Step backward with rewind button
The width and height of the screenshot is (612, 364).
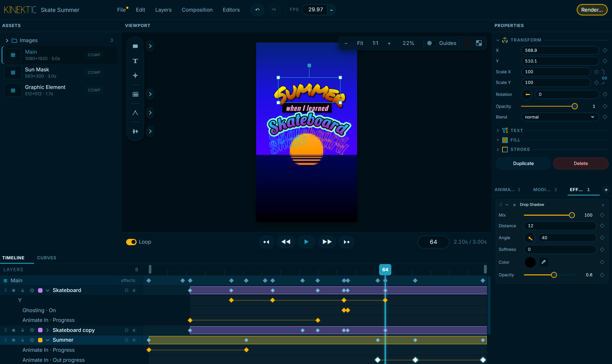pos(286,242)
